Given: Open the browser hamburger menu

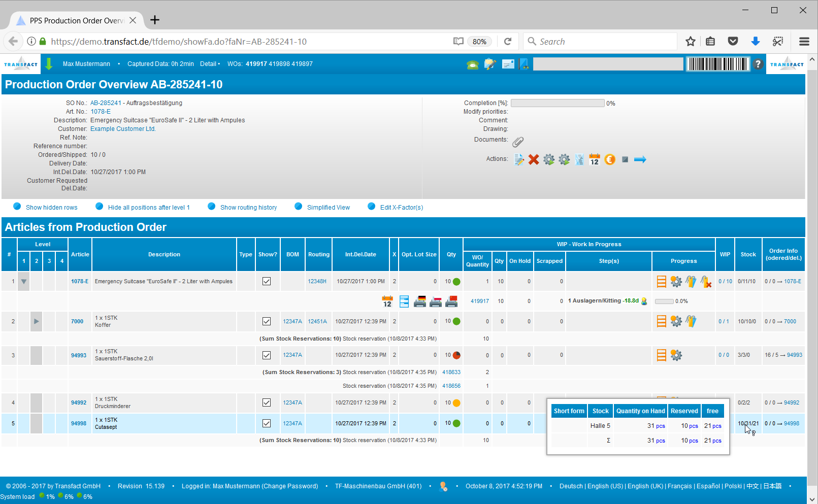Looking at the screenshot, I should [804, 42].
